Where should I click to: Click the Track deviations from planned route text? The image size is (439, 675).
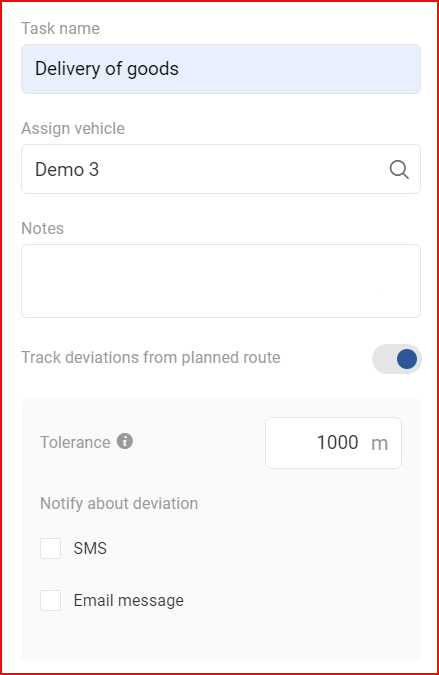click(x=151, y=358)
